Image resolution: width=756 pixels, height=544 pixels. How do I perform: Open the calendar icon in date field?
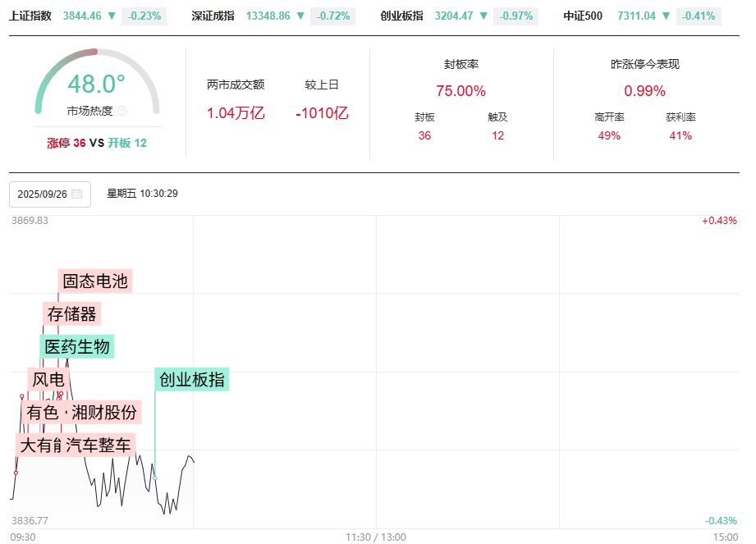[x=77, y=194]
